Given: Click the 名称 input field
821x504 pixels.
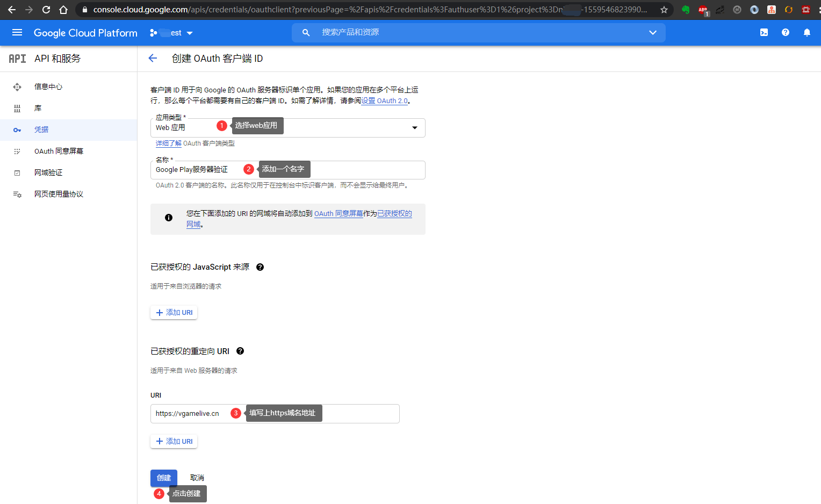Looking at the screenshot, I should 288,170.
